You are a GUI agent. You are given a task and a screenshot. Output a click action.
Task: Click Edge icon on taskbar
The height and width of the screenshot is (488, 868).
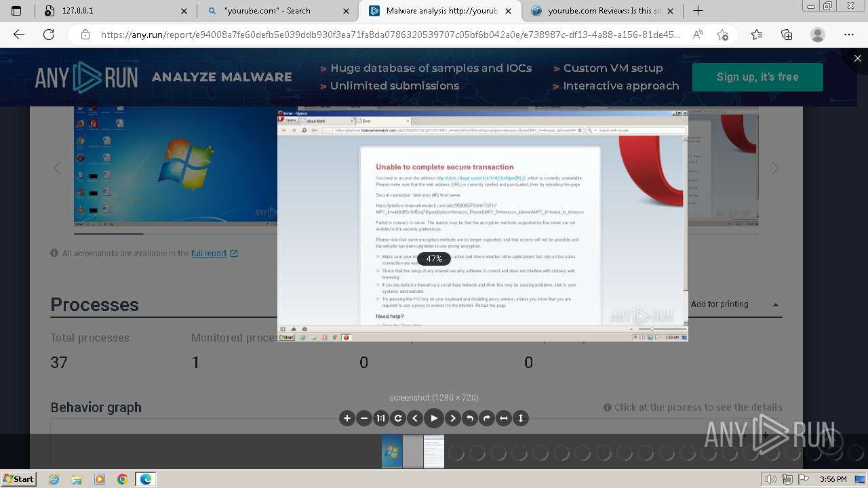[x=146, y=479]
